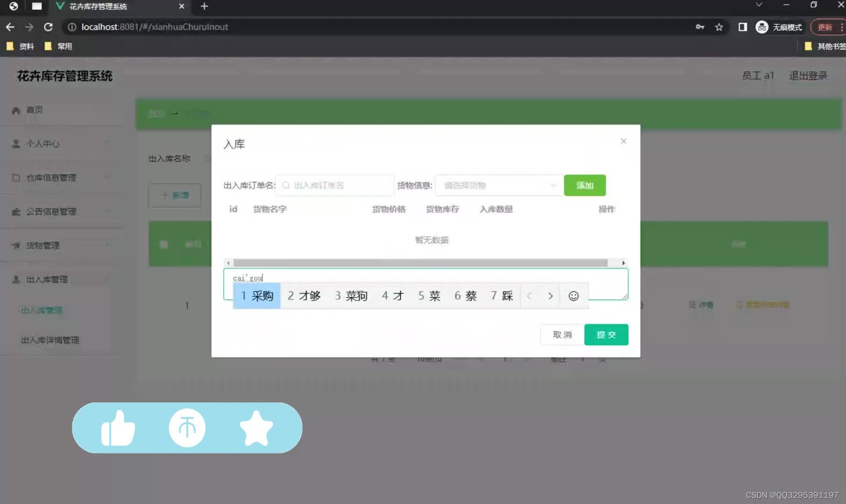
Task: Select IME candidate 1 采购
Action: 257,296
